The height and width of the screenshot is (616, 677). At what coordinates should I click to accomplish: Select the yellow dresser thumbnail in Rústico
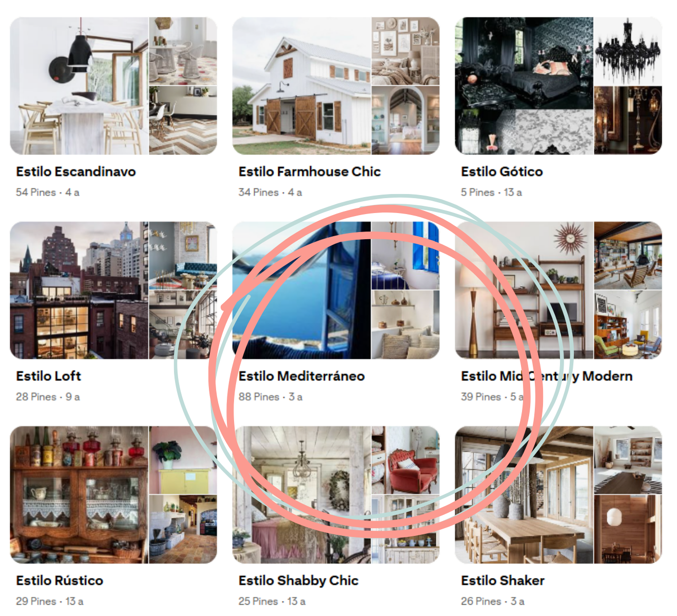(x=183, y=460)
